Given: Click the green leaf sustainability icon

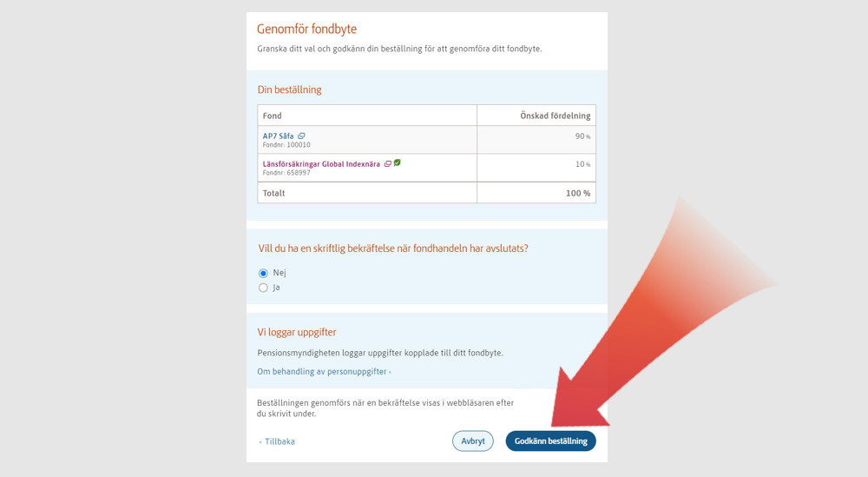Looking at the screenshot, I should coord(398,163).
